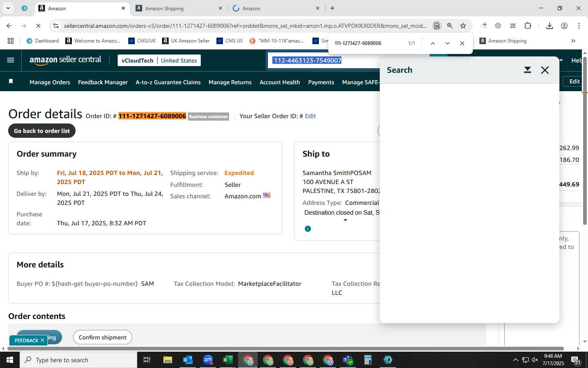This screenshot has height=368, width=588.
Task: Click the Google Lens search icon in address bar
Action: click(437, 26)
